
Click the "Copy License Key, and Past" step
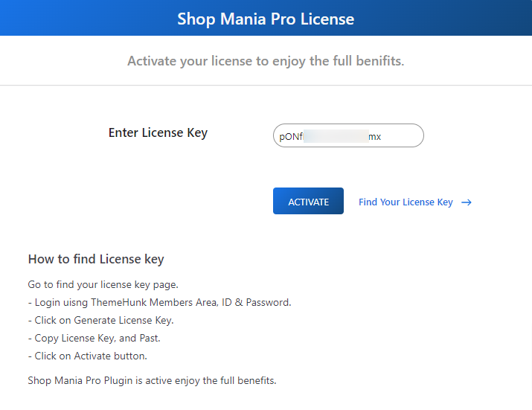pyautogui.click(x=94, y=339)
